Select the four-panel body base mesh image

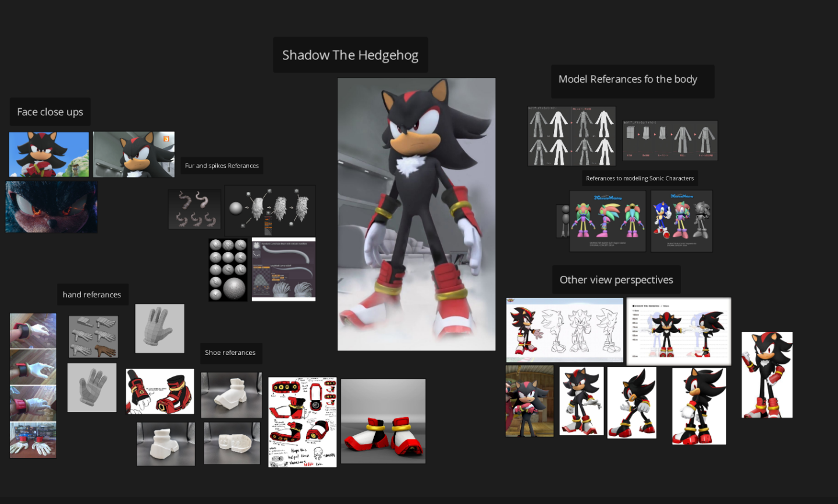pos(571,136)
